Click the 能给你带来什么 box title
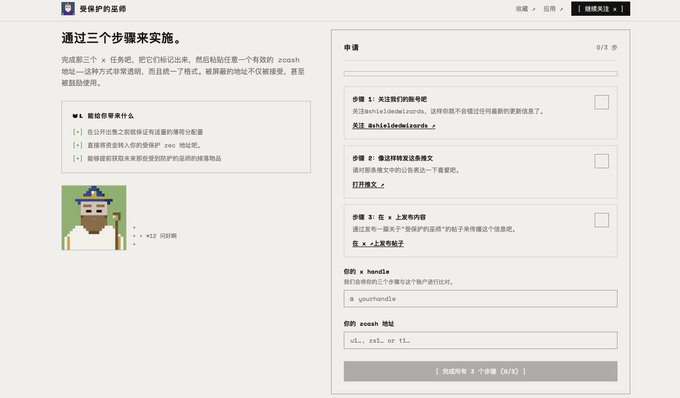680x398 pixels. click(x=111, y=116)
